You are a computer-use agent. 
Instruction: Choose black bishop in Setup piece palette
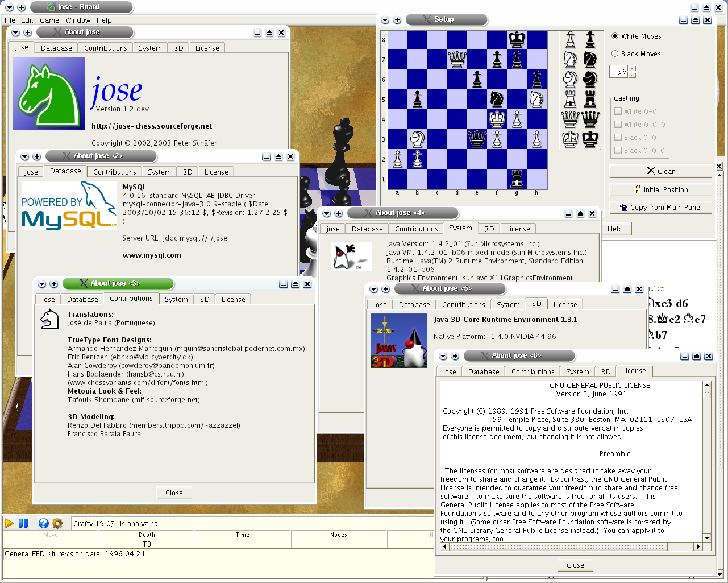[590, 79]
